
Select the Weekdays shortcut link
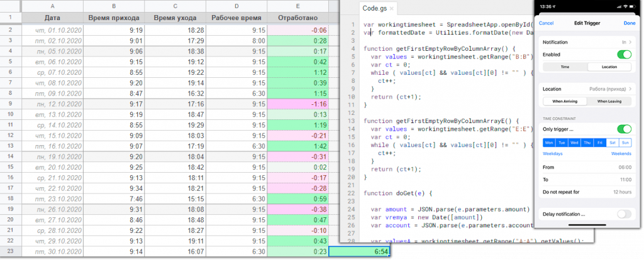coord(553,153)
